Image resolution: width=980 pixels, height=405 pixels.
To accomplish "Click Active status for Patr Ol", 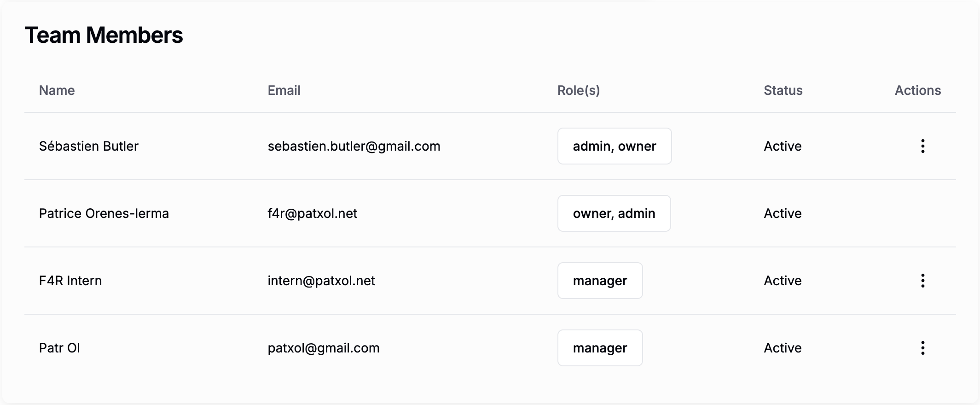I will (x=783, y=348).
